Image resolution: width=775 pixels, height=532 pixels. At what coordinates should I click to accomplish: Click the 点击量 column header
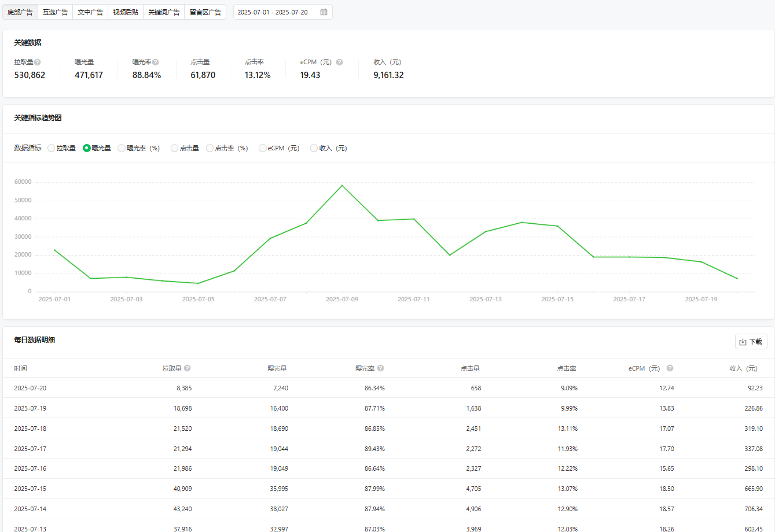[470, 368]
